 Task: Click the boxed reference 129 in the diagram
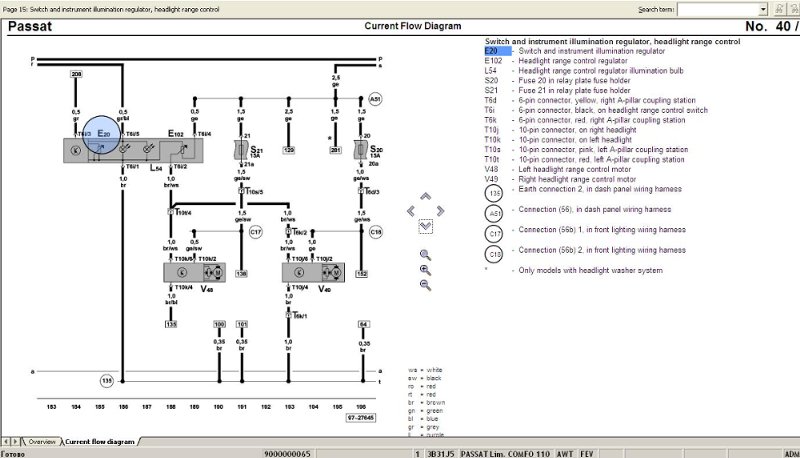point(289,150)
